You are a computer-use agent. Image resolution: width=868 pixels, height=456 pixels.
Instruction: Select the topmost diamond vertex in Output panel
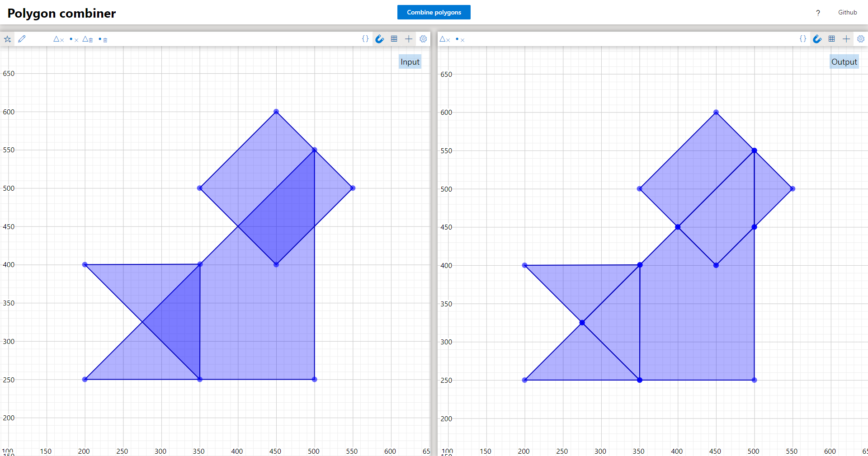click(x=716, y=112)
